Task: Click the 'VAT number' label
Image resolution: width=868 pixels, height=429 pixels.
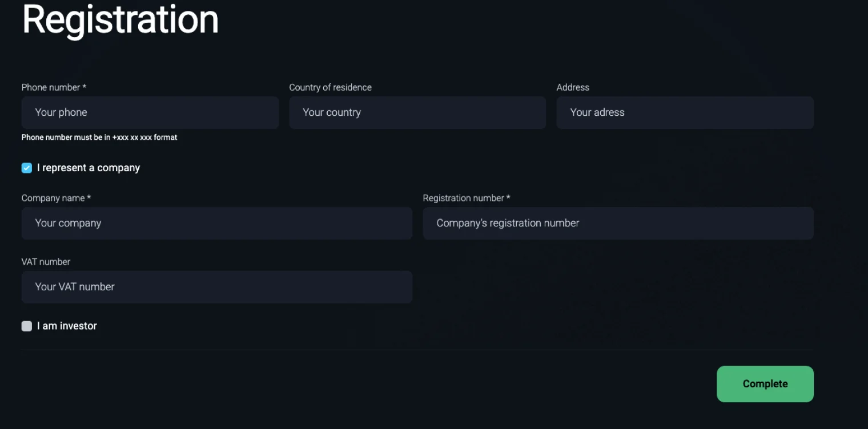Action: click(46, 262)
